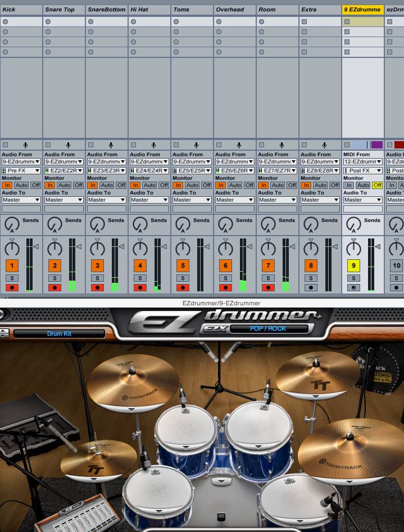Open Room EZ7/EZ7R channel dropdown
This screenshot has height=532, width=404.
[277, 170]
